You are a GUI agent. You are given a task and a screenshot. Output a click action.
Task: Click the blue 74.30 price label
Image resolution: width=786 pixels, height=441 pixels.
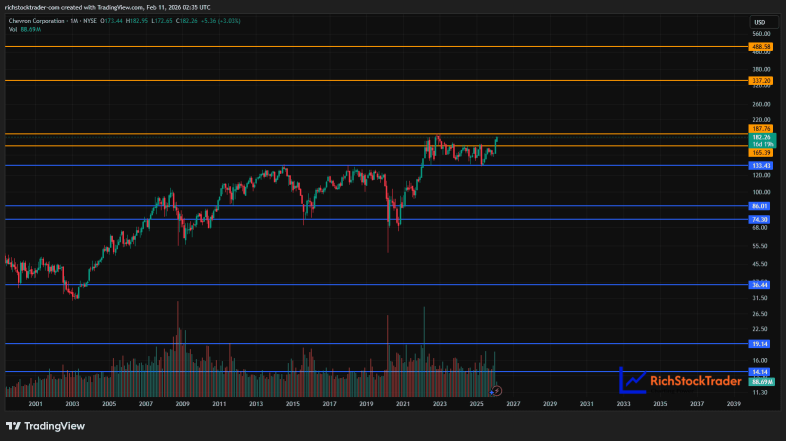point(759,219)
